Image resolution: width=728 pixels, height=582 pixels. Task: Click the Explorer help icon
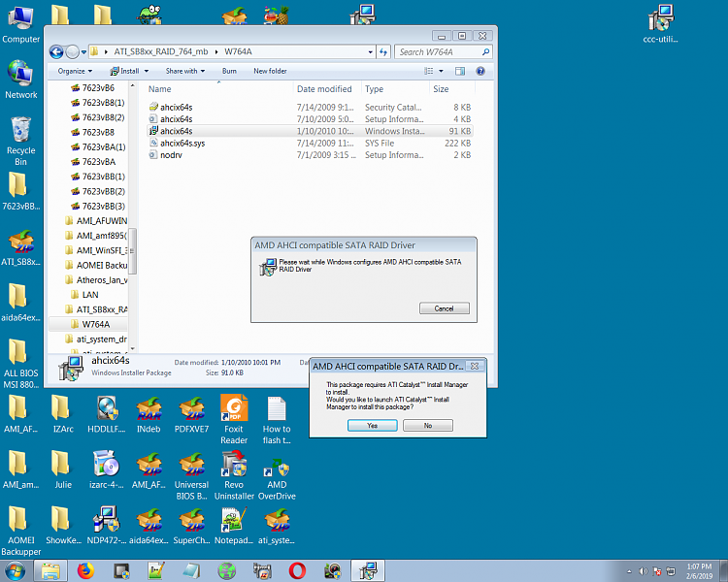pos(480,71)
